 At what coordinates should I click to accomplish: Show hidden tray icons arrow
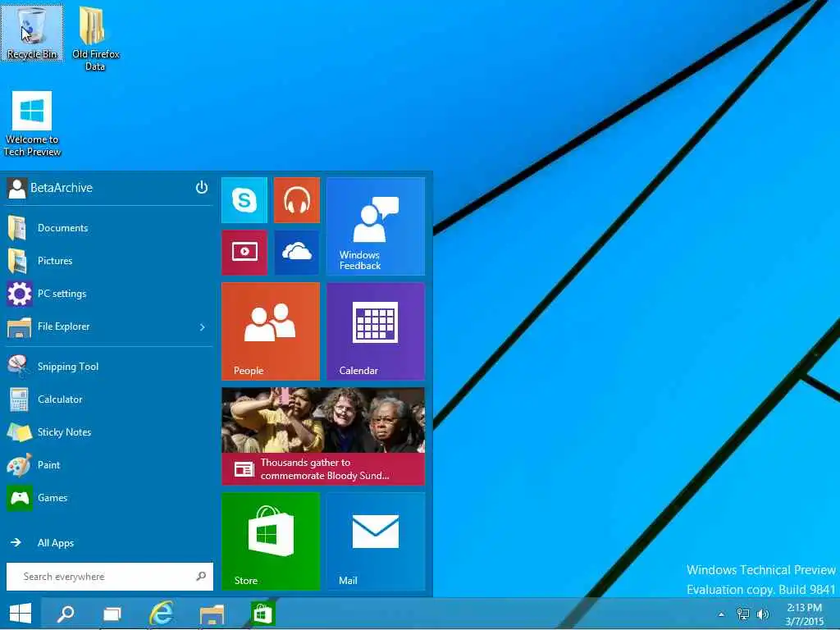721,614
